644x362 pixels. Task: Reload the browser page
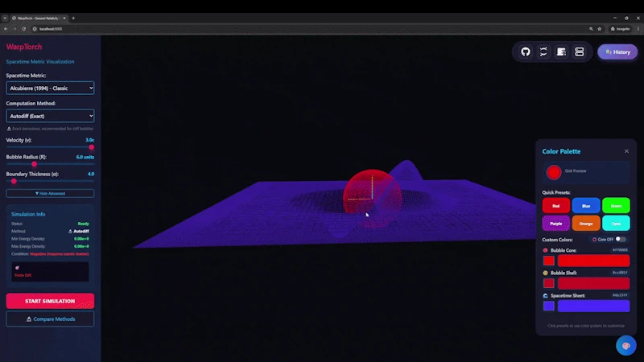tap(24, 29)
